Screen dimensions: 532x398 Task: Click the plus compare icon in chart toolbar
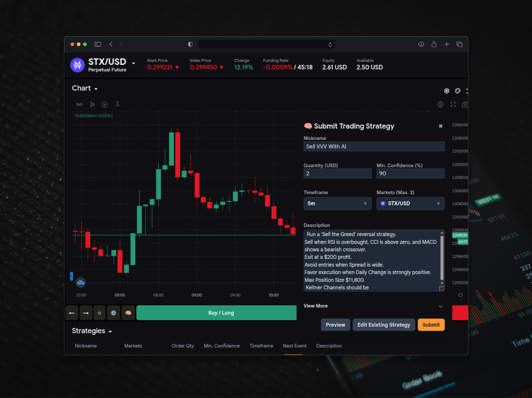105,104
